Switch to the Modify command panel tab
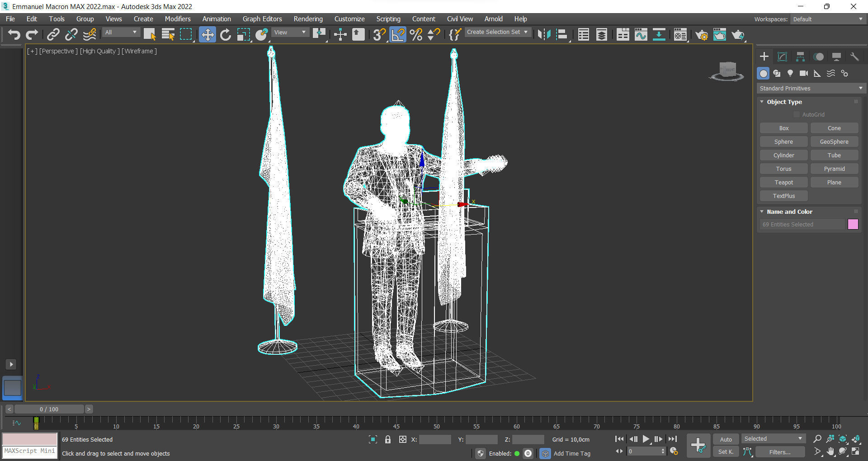Image resolution: width=868 pixels, height=461 pixels. tap(782, 56)
